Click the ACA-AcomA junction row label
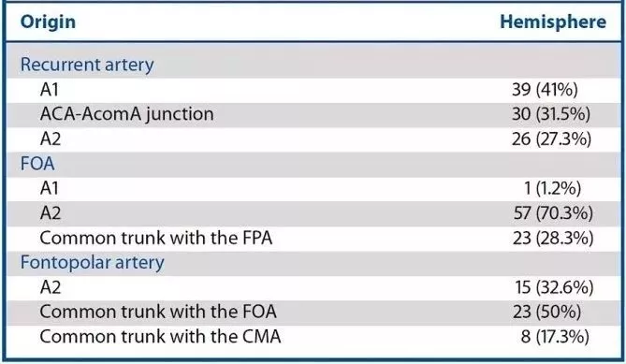 pyautogui.click(x=126, y=114)
